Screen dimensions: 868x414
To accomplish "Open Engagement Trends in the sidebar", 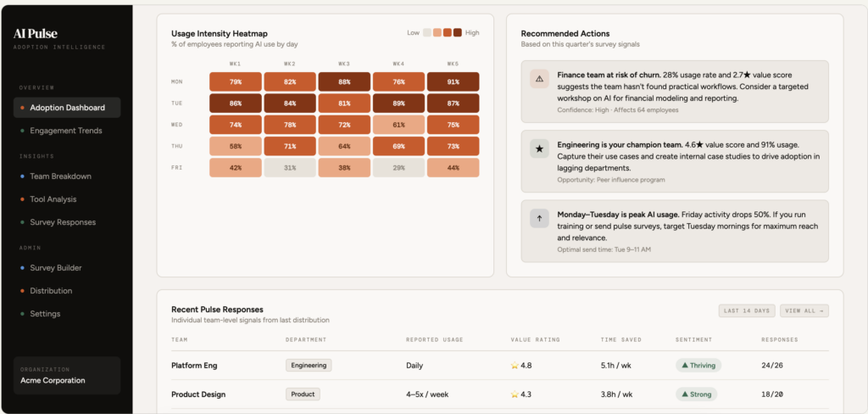I will click(66, 131).
